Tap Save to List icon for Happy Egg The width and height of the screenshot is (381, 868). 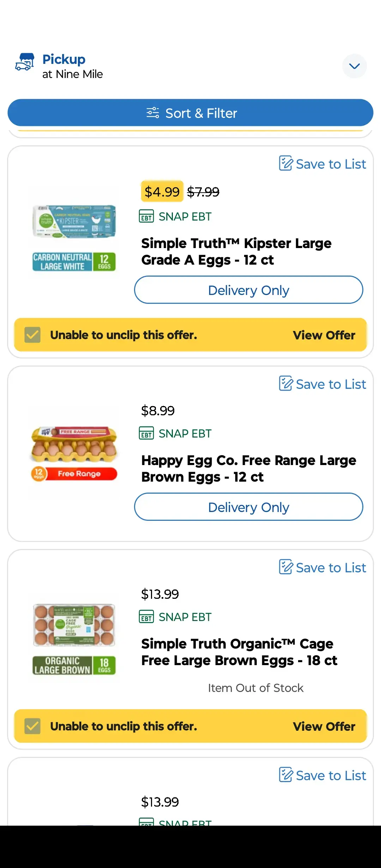coord(286,384)
